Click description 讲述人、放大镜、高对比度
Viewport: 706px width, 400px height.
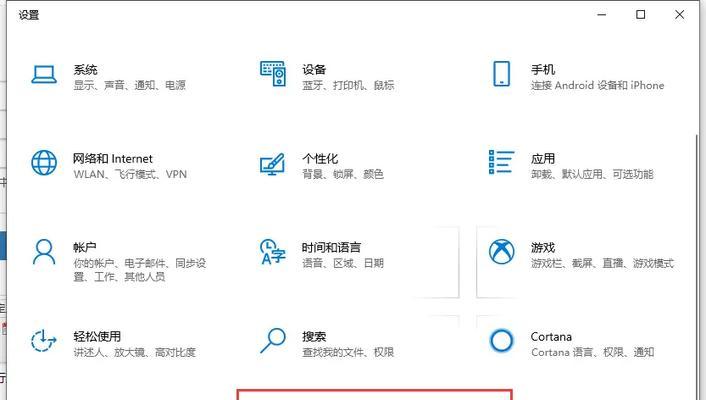[x=135, y=352]
